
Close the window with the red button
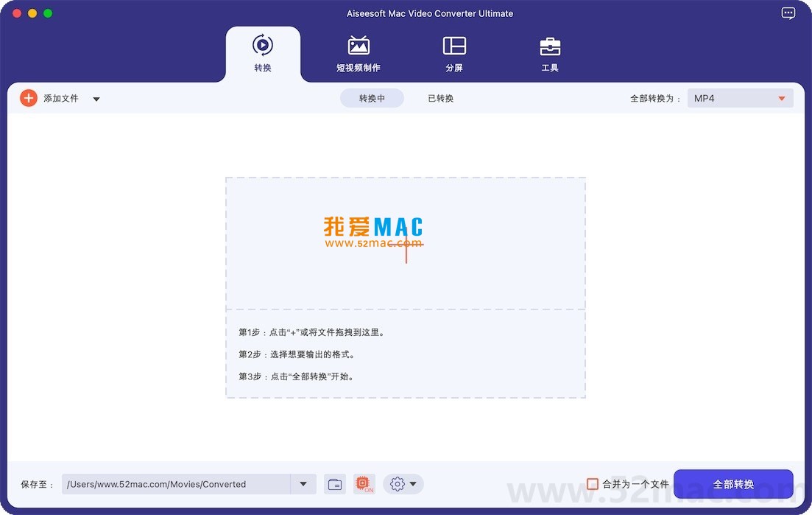[x=17, y=13]
